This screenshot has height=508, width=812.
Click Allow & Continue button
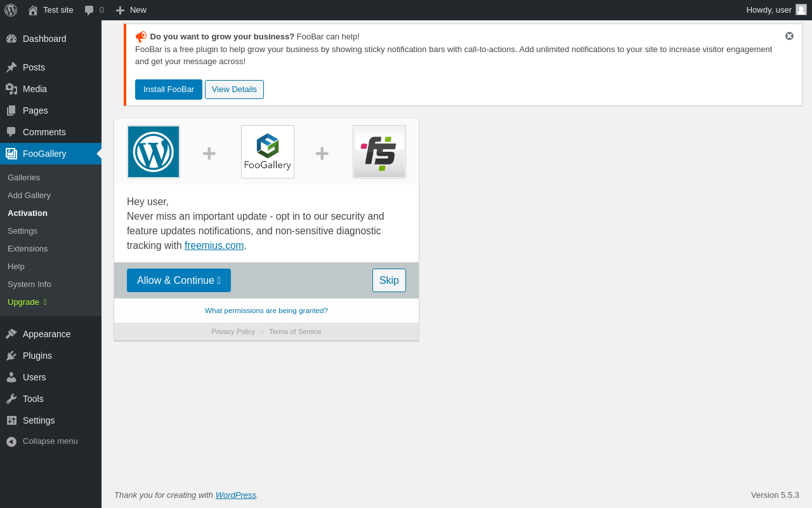[x=179, y=280]
